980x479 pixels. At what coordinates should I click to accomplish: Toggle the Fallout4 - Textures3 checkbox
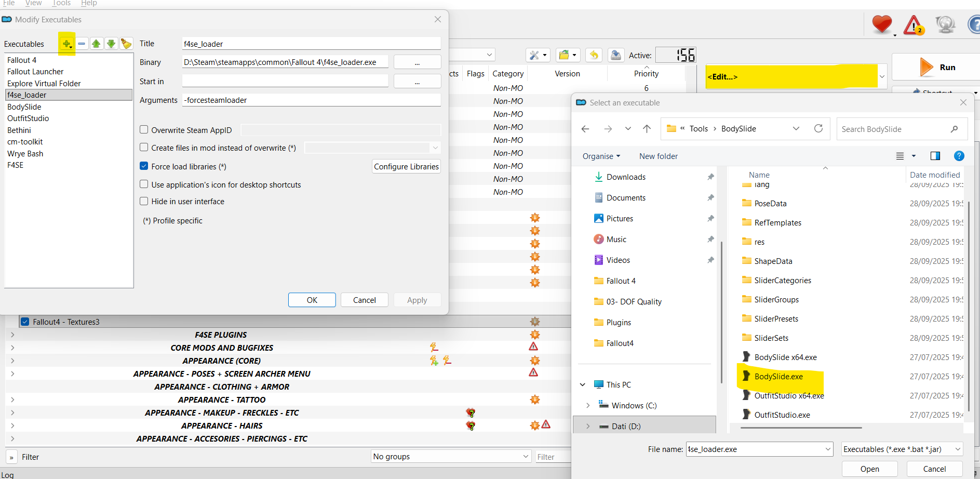pyautogui.click(x=25, y=322)
